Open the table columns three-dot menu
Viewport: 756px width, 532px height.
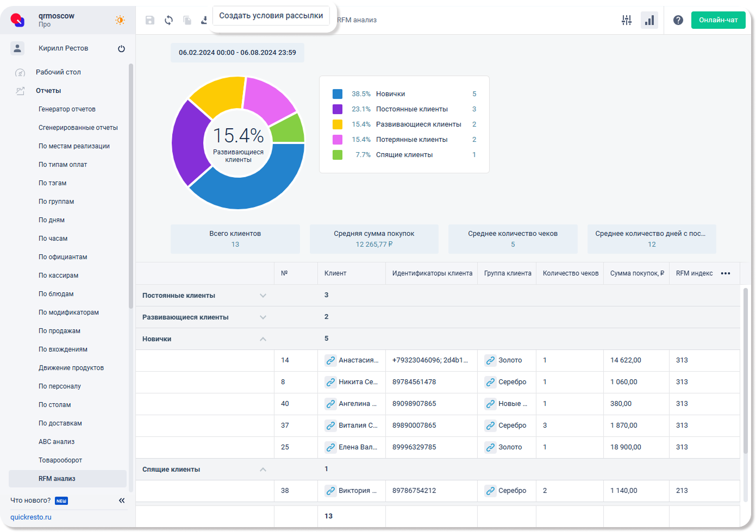726,273
